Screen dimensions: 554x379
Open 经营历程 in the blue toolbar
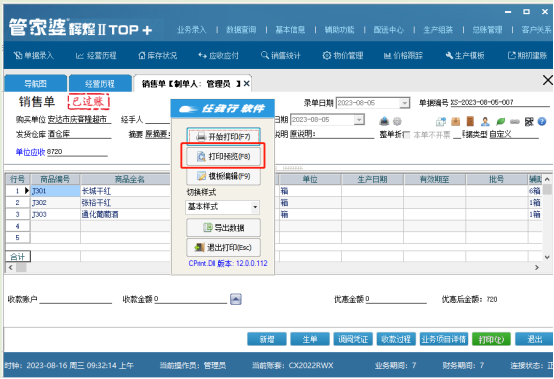96,55
